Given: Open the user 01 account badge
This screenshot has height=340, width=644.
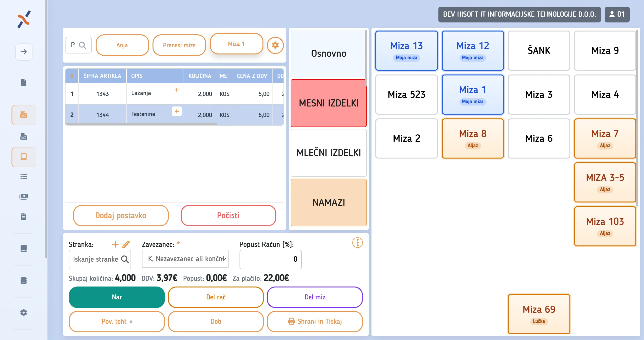Looking at the screenshot, I should [617, 14].
